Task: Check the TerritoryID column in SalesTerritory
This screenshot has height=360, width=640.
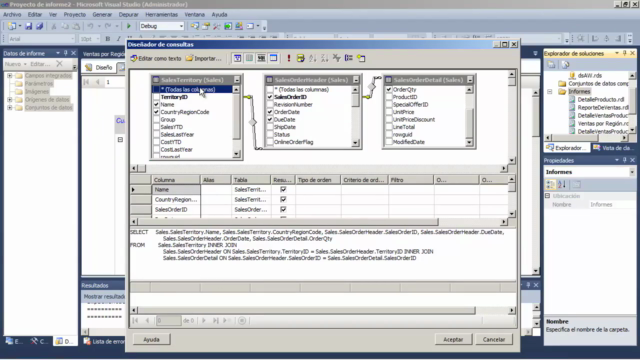Action: (156, 97)
